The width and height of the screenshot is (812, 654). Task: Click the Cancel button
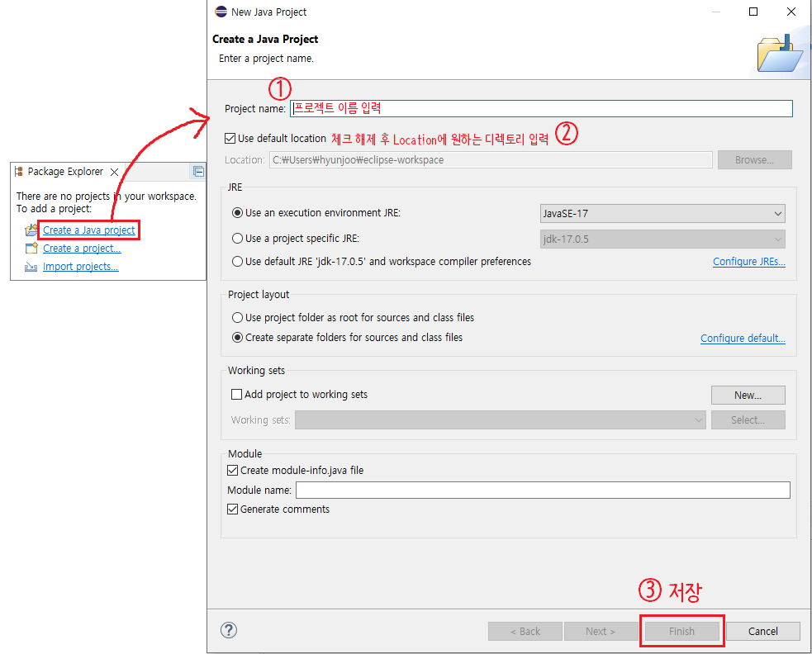point(762,631)
